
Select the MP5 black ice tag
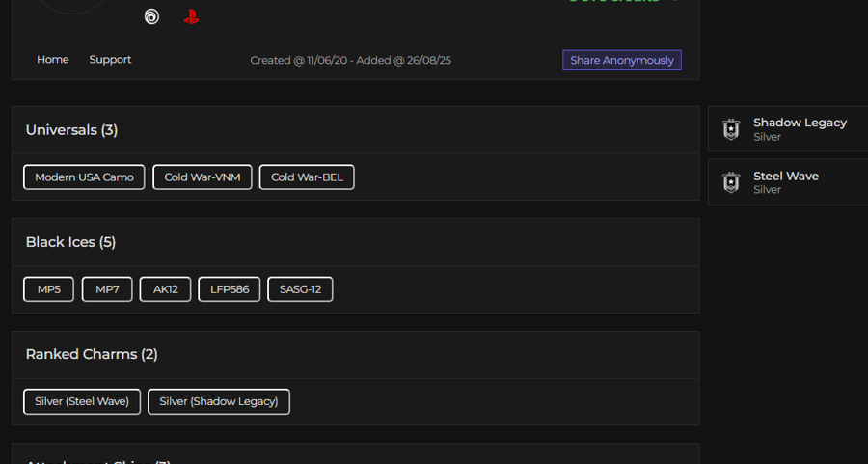49,289
